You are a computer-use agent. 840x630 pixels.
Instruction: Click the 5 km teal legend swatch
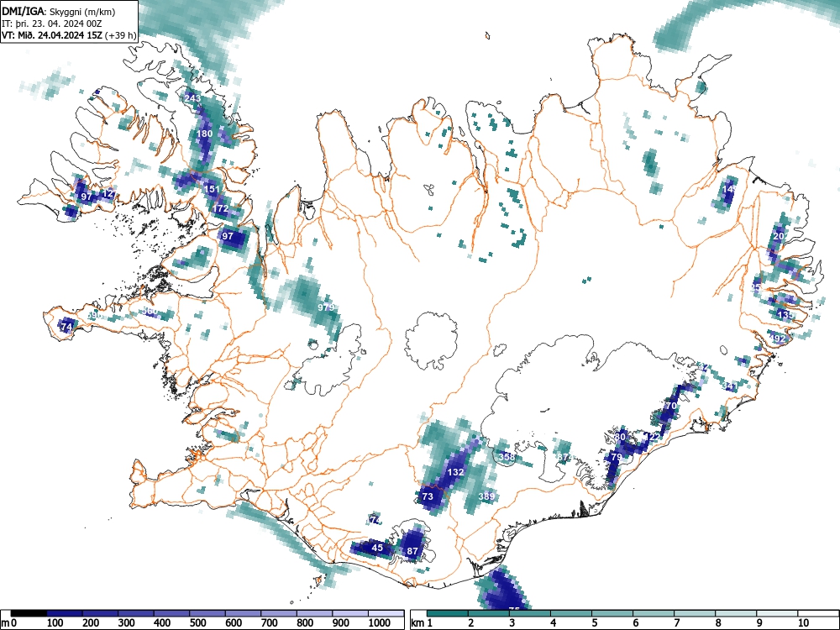coord(612,613)
